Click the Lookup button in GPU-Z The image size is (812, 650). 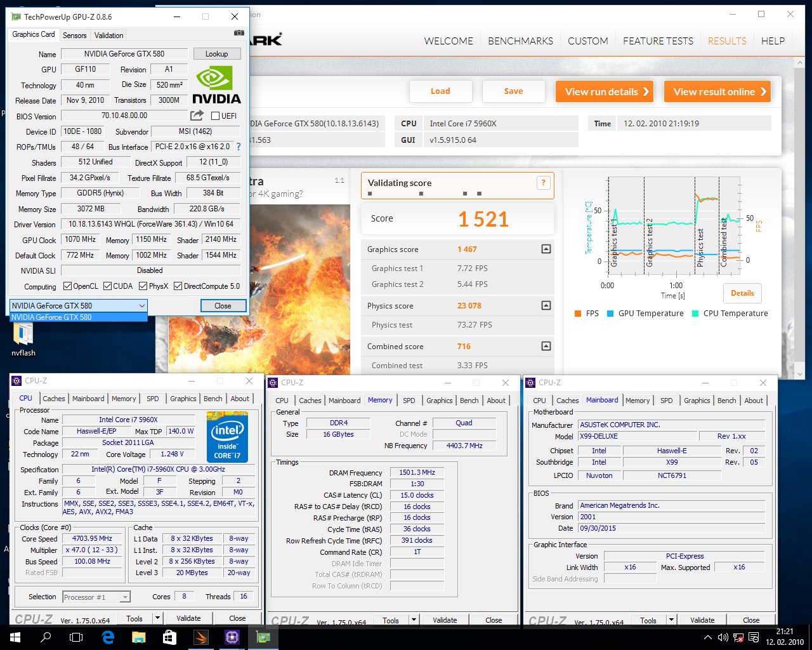(216, 54)
